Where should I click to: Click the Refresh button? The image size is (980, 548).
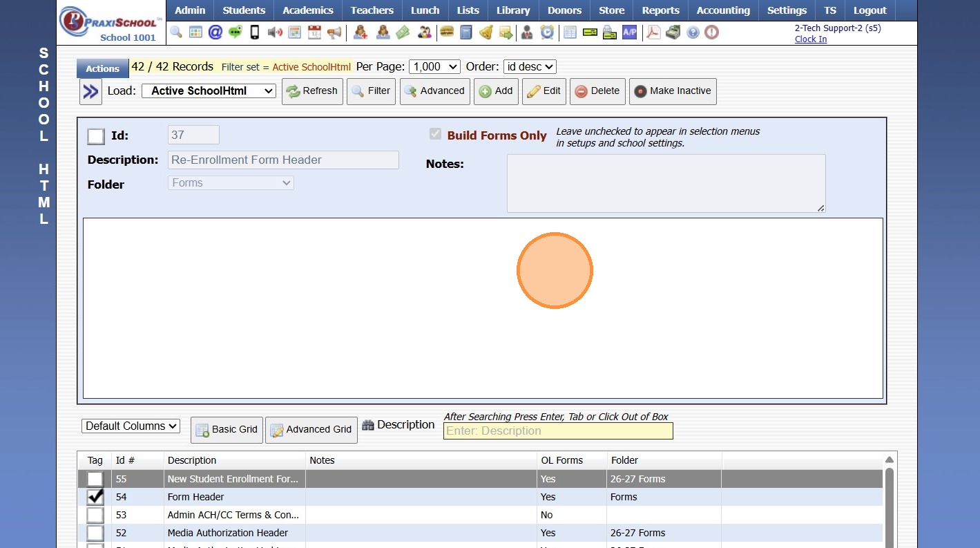tap(312, 91)
